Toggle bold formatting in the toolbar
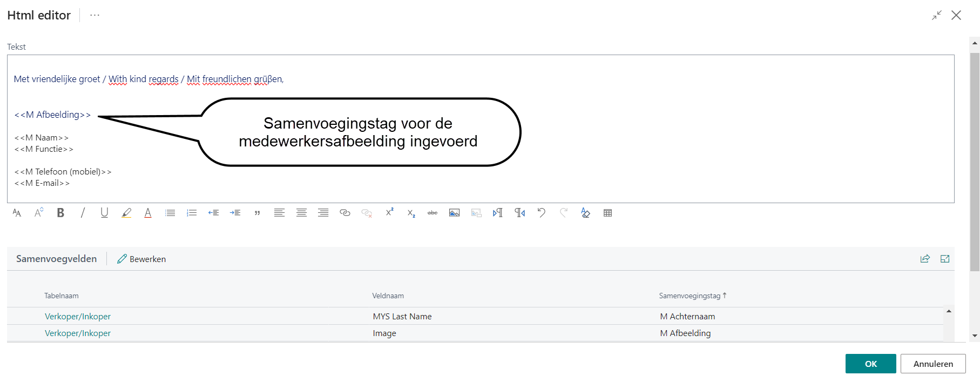The image size is (980, 382). tap(60, 213)
